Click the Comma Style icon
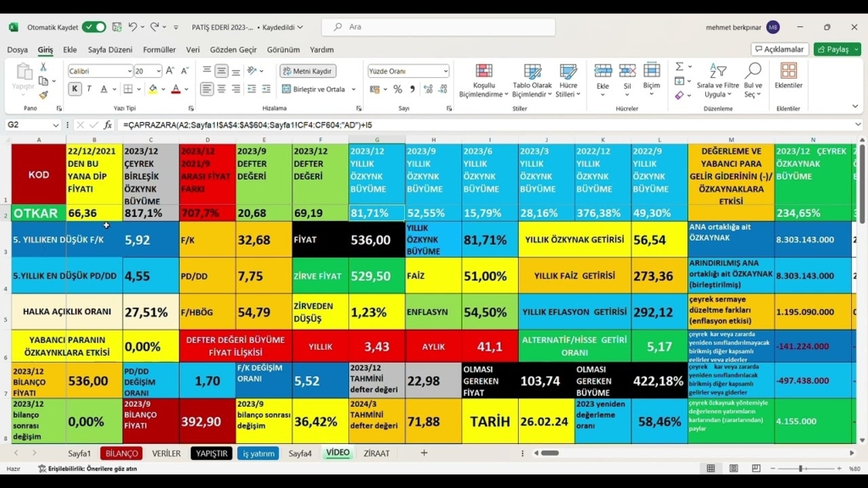Screen dimensions: 868x488 (413, 89)
